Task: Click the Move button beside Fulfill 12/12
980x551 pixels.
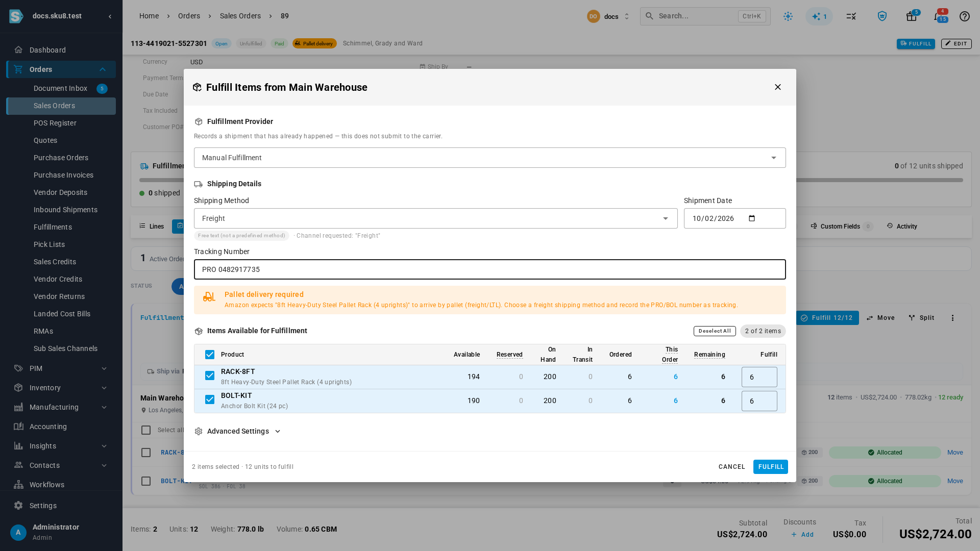Action: click(880, 318)
